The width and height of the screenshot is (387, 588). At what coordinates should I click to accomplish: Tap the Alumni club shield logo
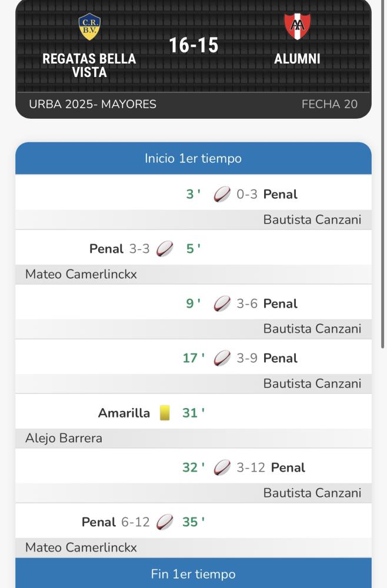297,26
